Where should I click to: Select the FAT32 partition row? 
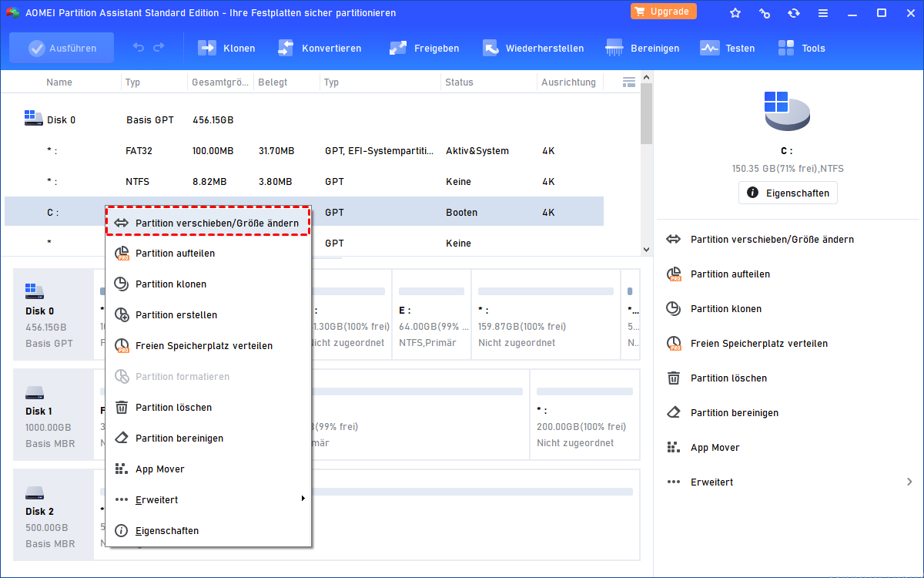tap(304, 151)
